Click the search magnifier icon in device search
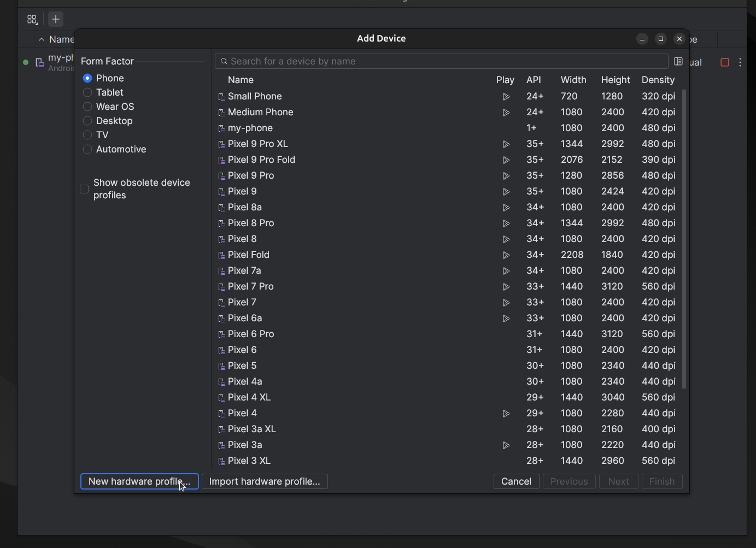This screenshot has width=756, height=548. [x=224, y=61]
